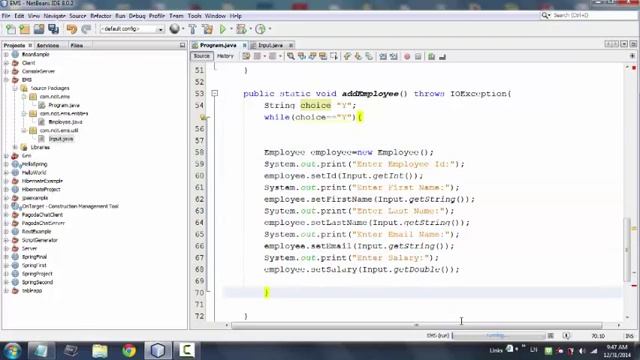The width and height of the screenshot is (640, 360).
Task: Click the Uncomment icon in editor toolbar
Action: pos(442,56)
